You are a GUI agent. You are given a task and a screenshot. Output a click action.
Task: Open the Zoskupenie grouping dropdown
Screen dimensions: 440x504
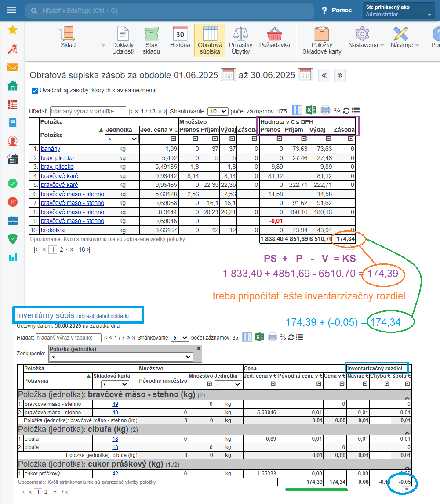pyautogui.click(x=121, y=357)
